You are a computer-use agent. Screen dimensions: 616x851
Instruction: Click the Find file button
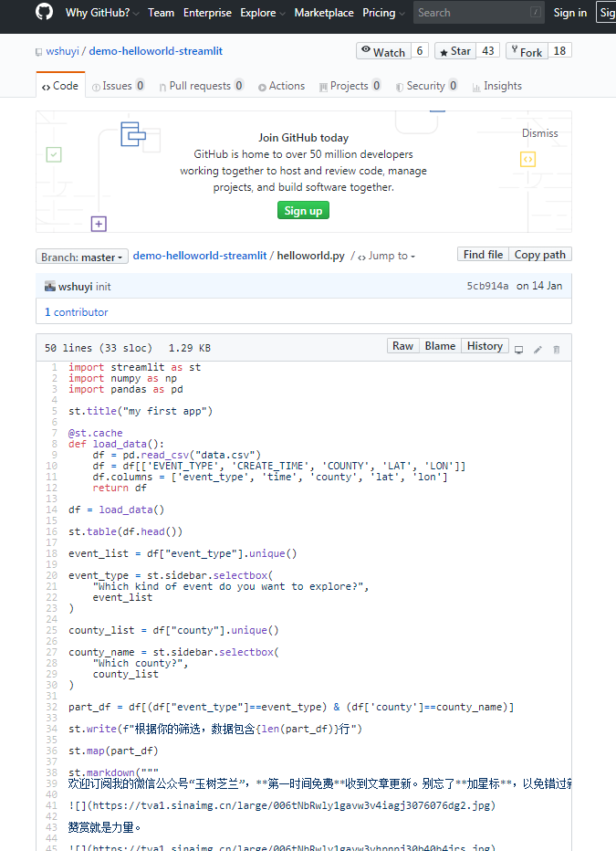pos(483,255)
